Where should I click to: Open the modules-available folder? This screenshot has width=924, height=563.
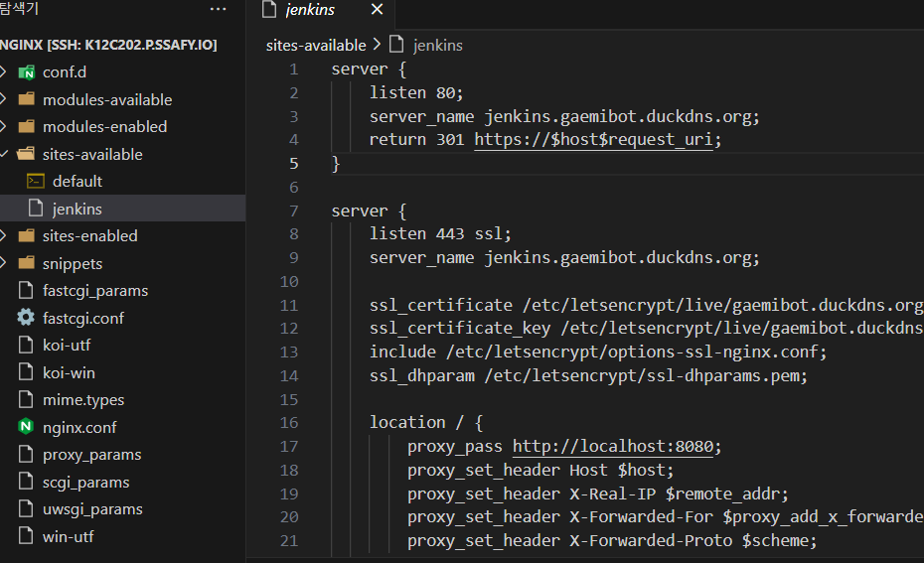tap(107, 99)
